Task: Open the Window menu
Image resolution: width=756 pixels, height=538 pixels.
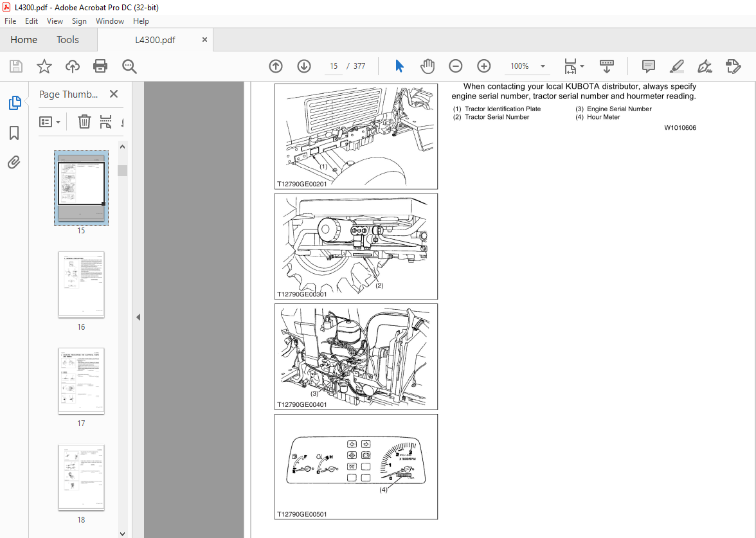Action: point(109,21)
